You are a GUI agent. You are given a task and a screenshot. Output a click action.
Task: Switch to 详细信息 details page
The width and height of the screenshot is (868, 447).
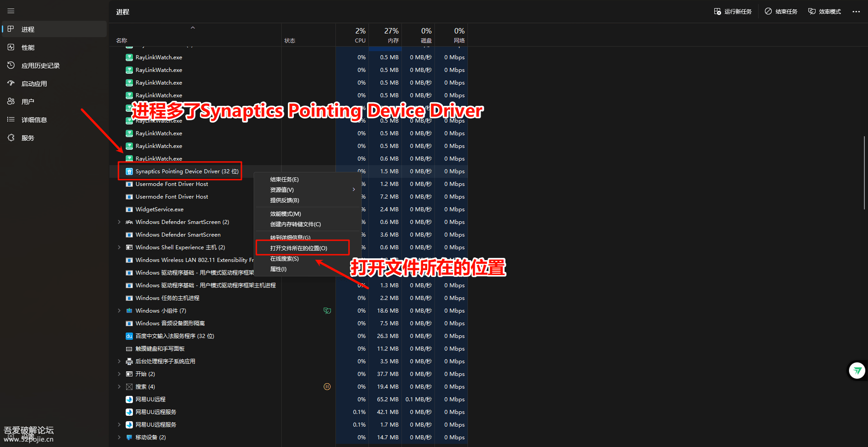coord(34,120)
